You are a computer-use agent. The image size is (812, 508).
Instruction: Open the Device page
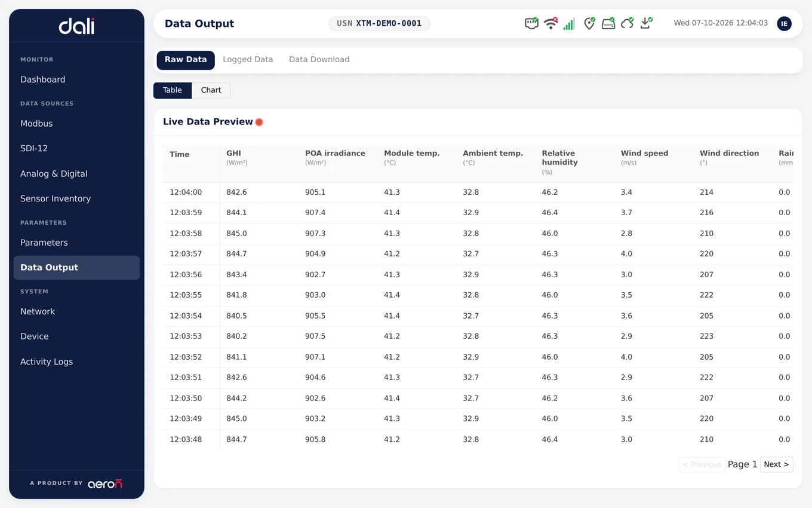[76, 336]
